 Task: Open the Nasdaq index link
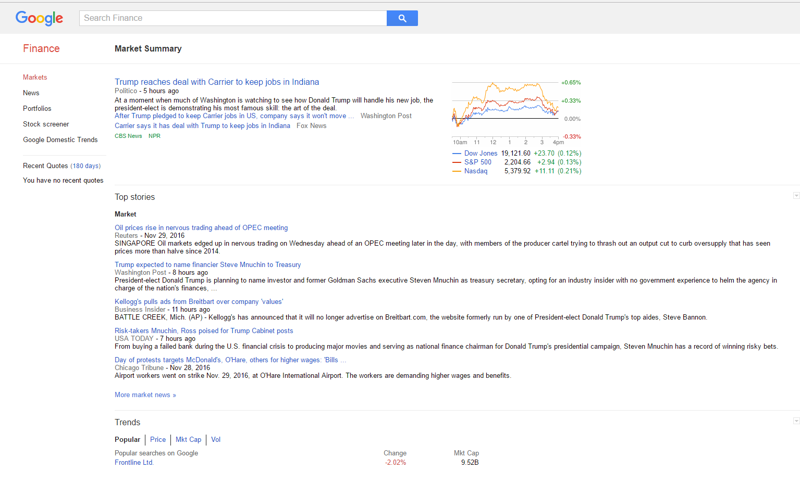coord(475,171)
